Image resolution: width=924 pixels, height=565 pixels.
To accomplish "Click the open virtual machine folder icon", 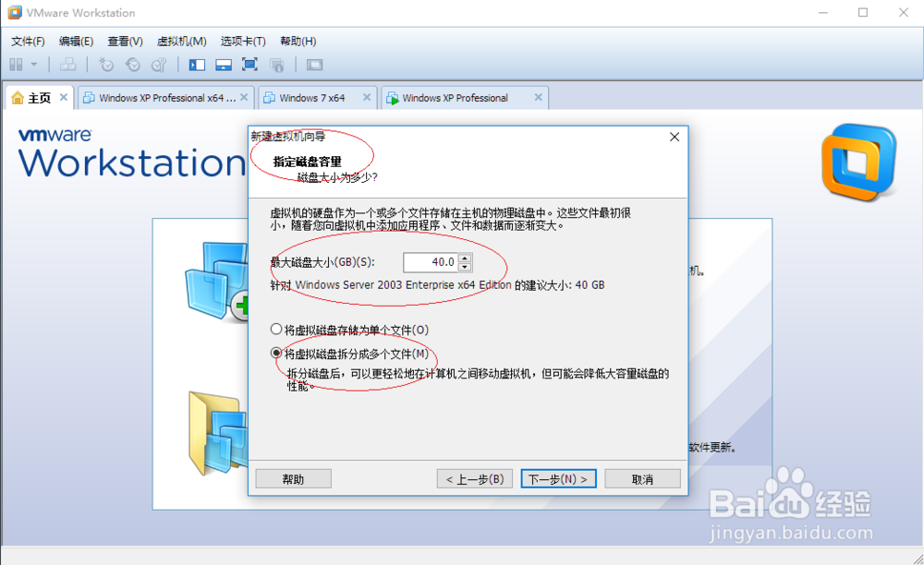I will click(217, 433).
